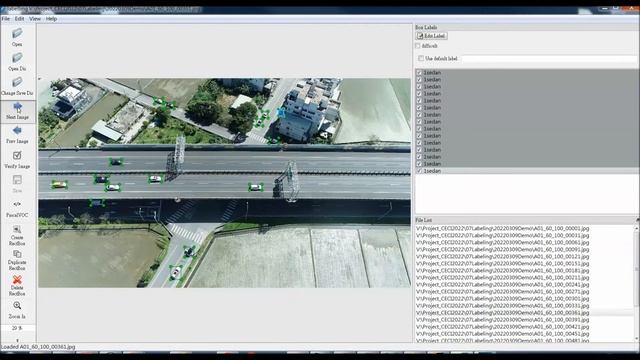Tick the difficult checkbox

tap(418, 46)
